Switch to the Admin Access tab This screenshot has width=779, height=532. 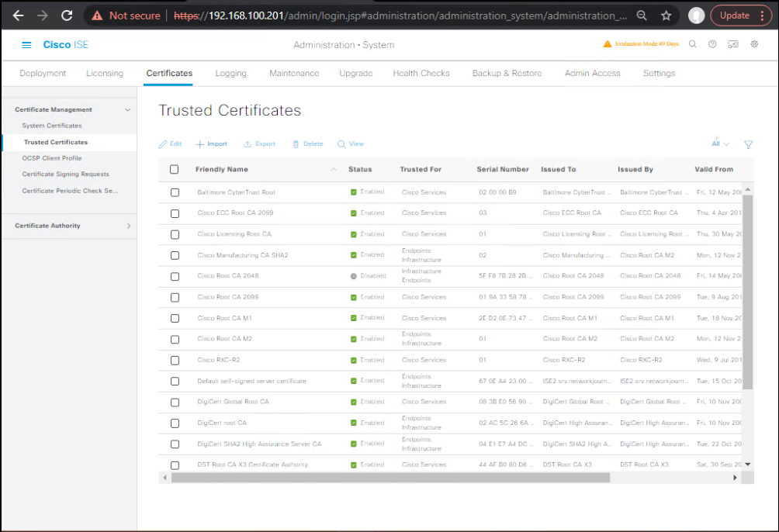[x=593, y=73]
